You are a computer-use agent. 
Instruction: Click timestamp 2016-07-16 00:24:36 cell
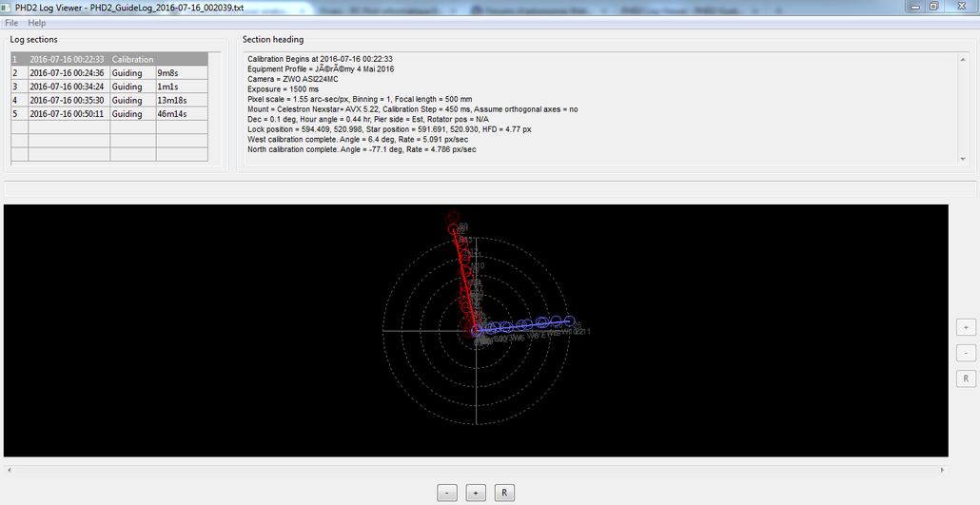click(69, 72)
